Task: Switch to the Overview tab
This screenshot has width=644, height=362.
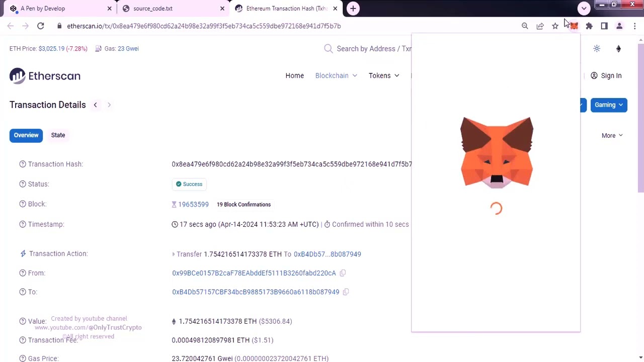Action: point(26,135)
